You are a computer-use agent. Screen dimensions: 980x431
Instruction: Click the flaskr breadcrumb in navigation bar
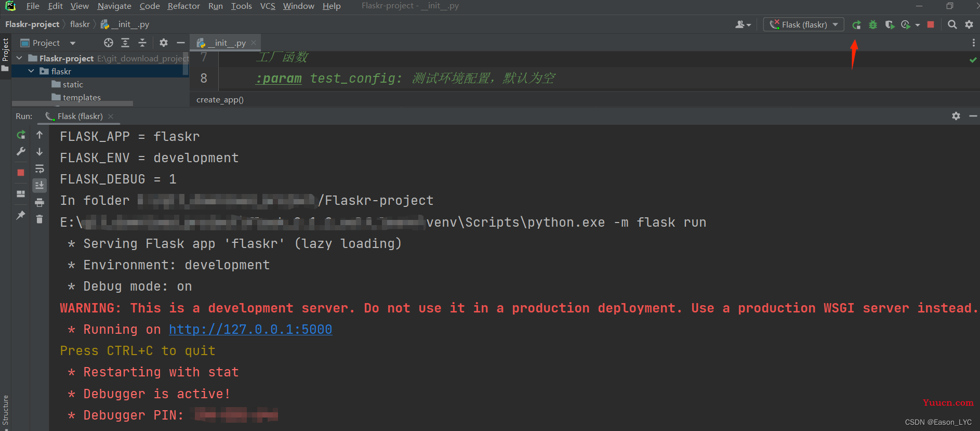pos(80,24)
